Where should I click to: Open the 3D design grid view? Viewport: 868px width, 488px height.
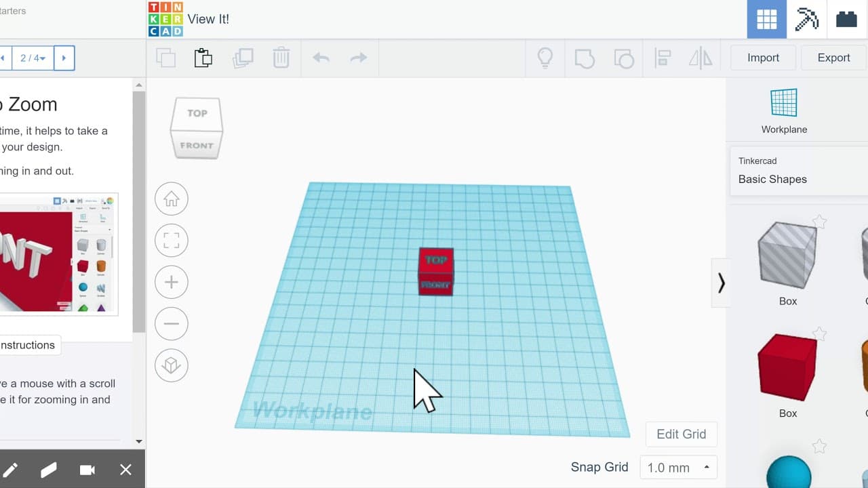[x=767, y=19]
